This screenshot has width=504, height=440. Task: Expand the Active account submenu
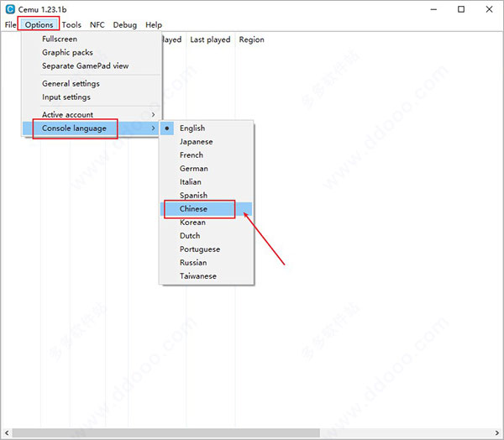pos(92,115)
